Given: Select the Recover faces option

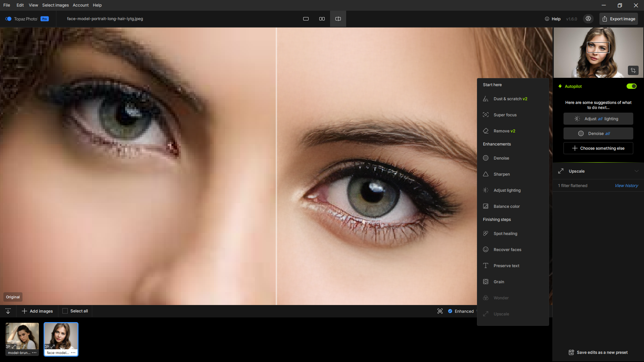Looking at the screenshot, I should [513, 250].
